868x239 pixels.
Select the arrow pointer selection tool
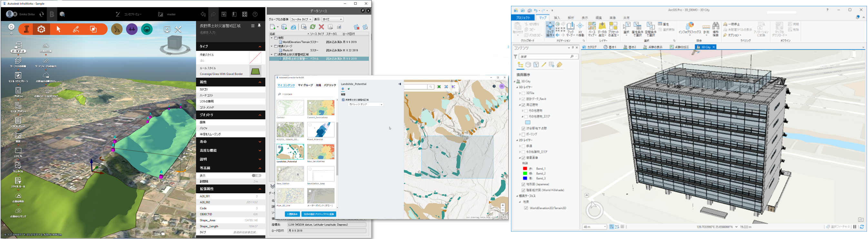(x=59, y=30)
